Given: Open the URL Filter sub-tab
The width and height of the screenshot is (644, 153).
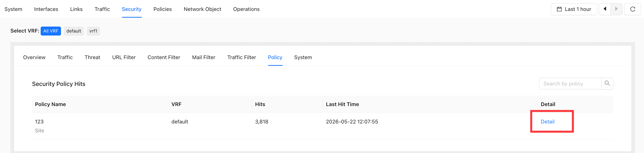Looking at the screenshot, I should [124, 57].
